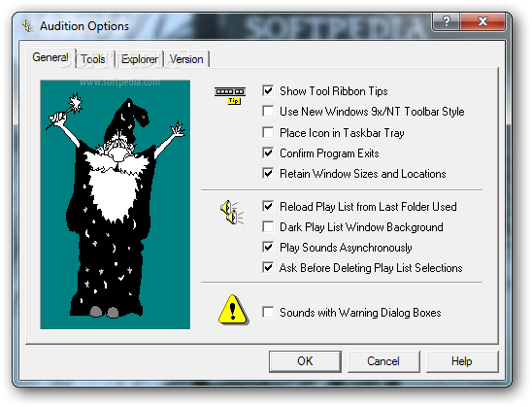The image size is (532, 407).
Task: Click the yellow warning triangle icon
Action: coord(233,309)
